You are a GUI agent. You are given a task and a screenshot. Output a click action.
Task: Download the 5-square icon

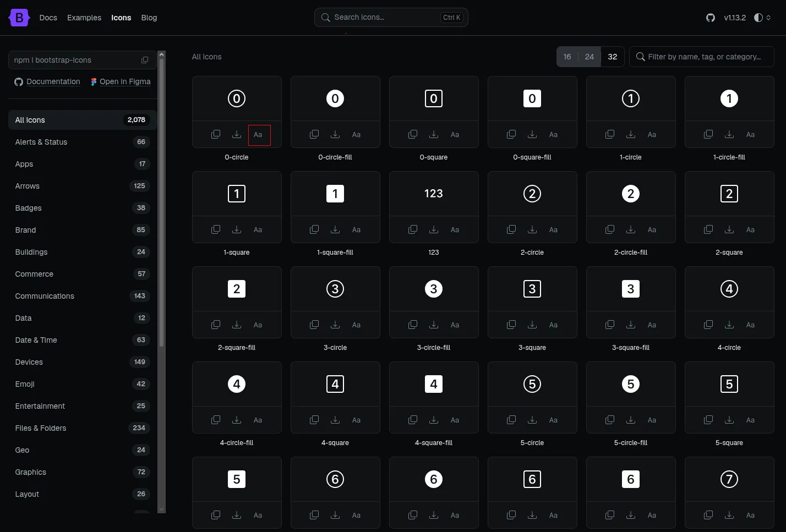(729, 420)
